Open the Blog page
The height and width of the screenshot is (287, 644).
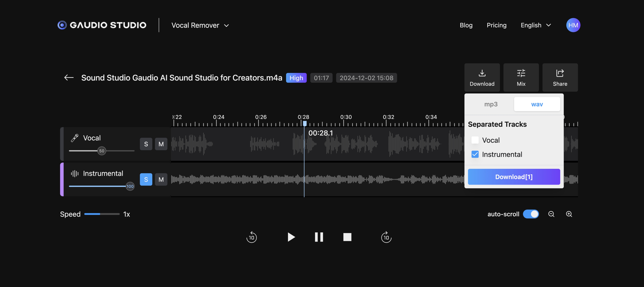pos(466,25)
